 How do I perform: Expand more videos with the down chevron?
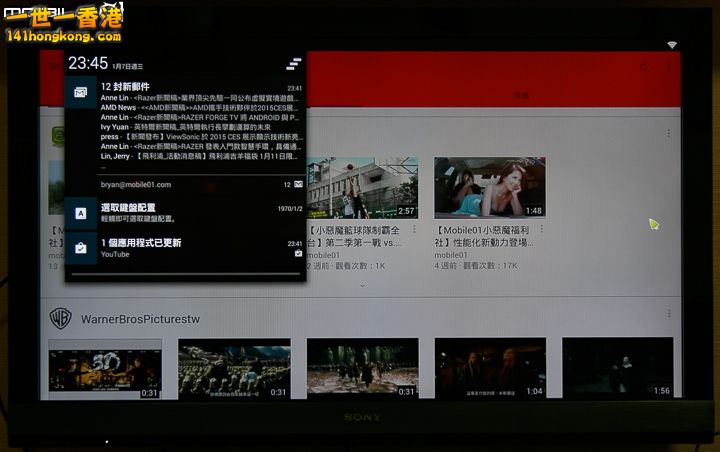(362, 286)
